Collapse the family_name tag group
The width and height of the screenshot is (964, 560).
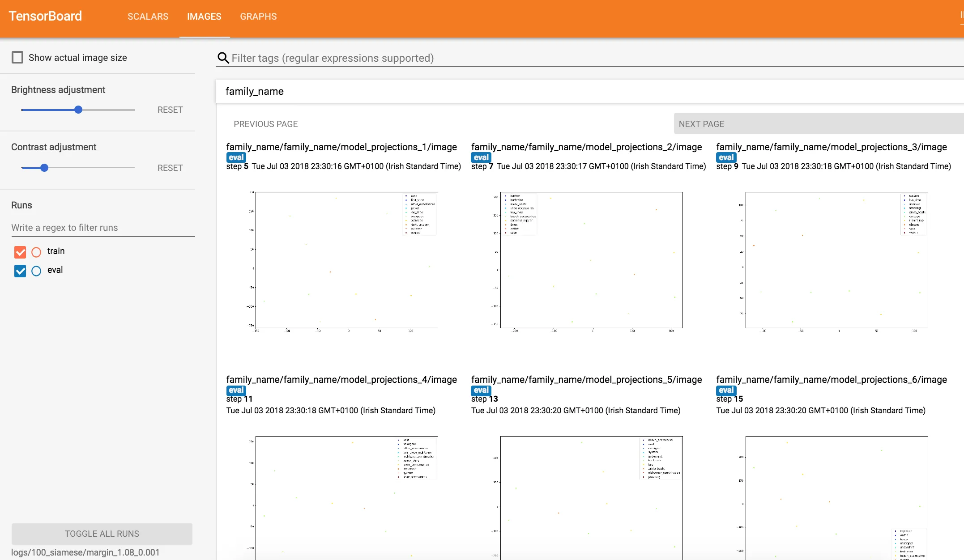click(255, 91)
